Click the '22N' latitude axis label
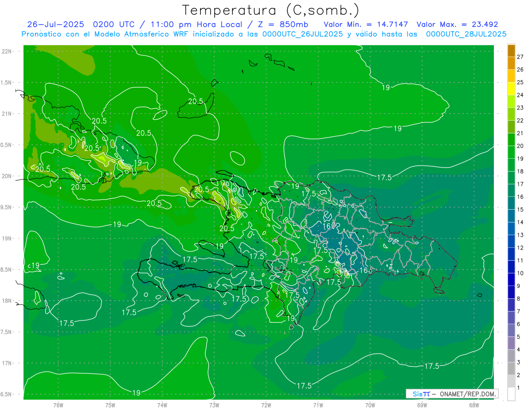Screen dimensions: 532x411 (x=7, y=51)
